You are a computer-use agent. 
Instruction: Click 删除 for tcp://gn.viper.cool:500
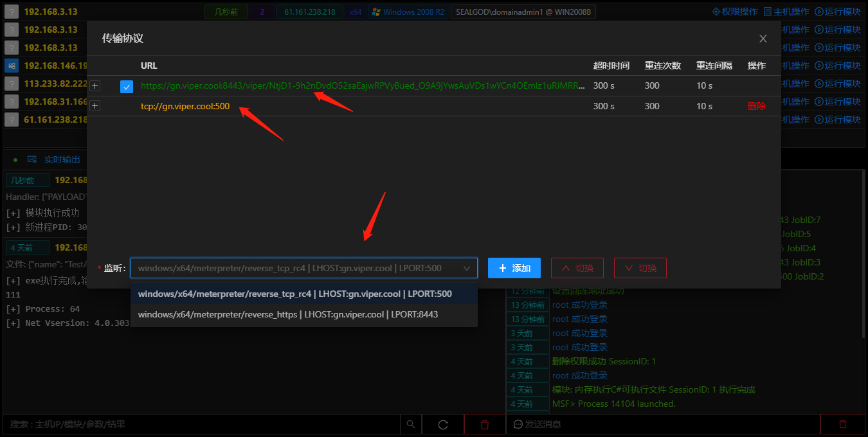pos(757,106)
